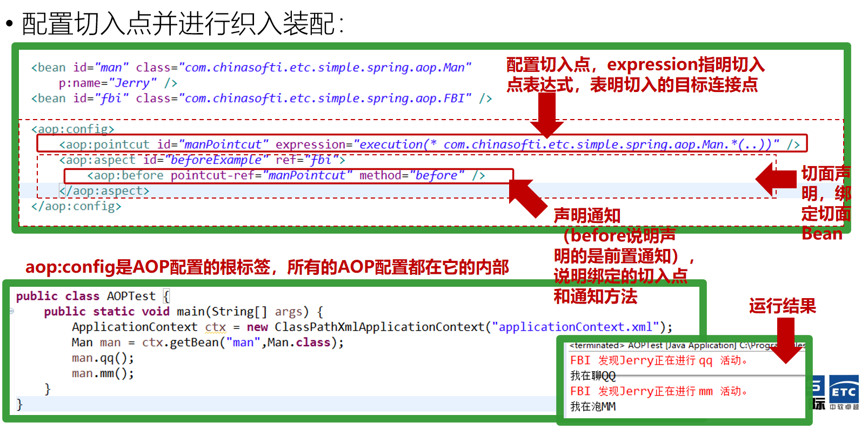Click the ctx variable with warning underline
868x428 pixels.
[215, 327]
